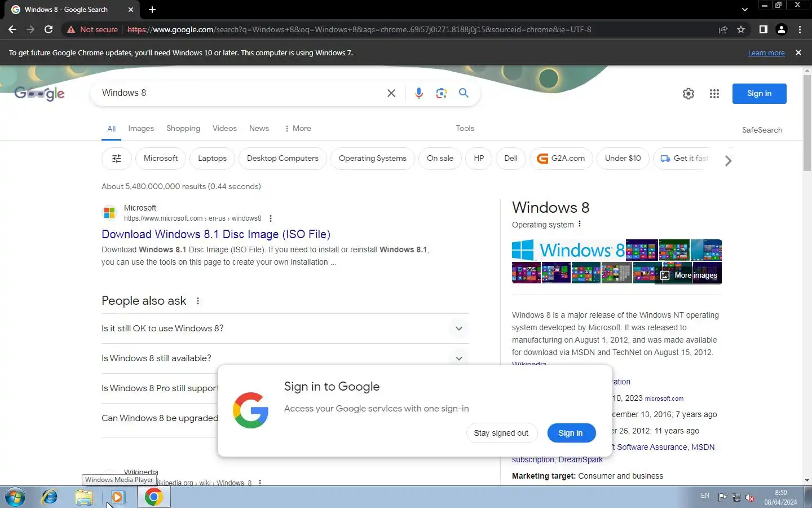Open the More search categories dropdown
The image size is (812, 508).
pos(298,129)
